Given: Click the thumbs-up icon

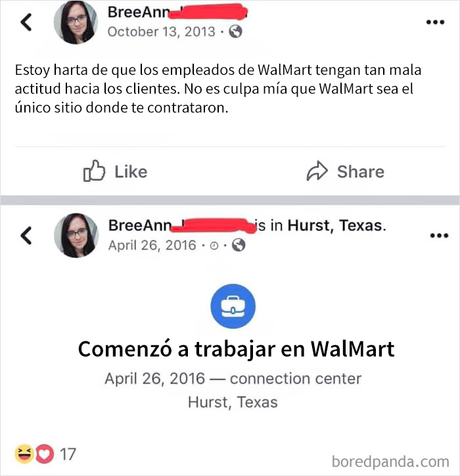Looking at the screenshot, I should (x=94, y=171).
